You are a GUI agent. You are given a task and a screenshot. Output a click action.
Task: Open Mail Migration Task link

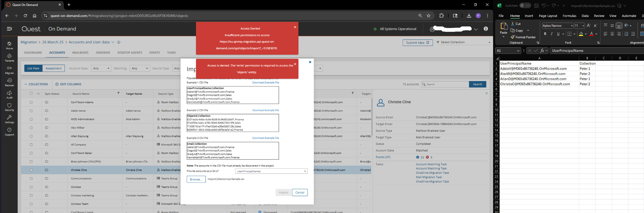point(429,177)
